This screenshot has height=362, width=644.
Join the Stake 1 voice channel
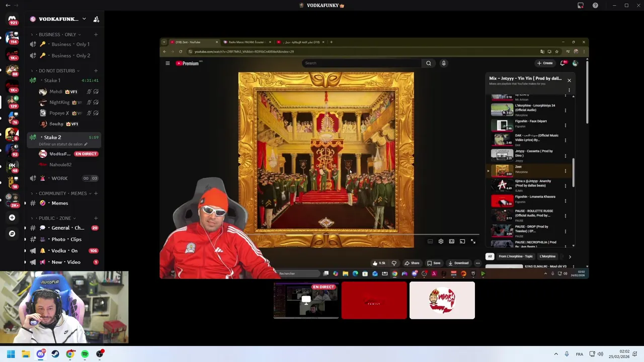point(64,80)
